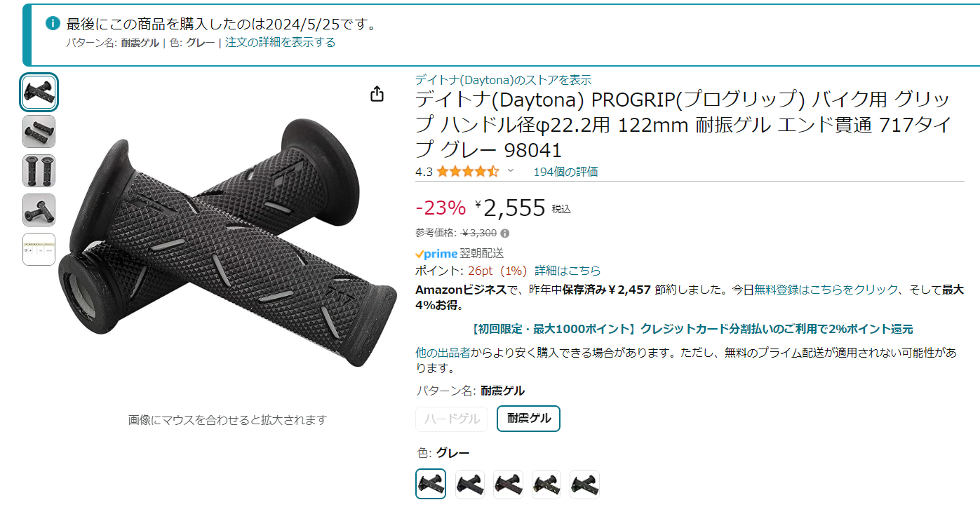
Task: Expand the rating dropdown chevron beside stars
Action: [x=511, y=171]
